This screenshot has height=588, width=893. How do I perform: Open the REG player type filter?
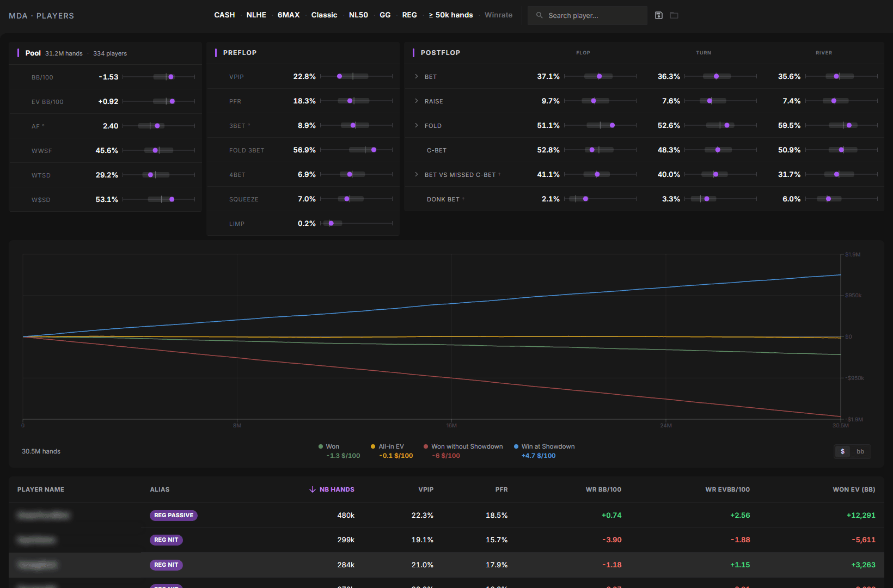[x=409, y=15]
